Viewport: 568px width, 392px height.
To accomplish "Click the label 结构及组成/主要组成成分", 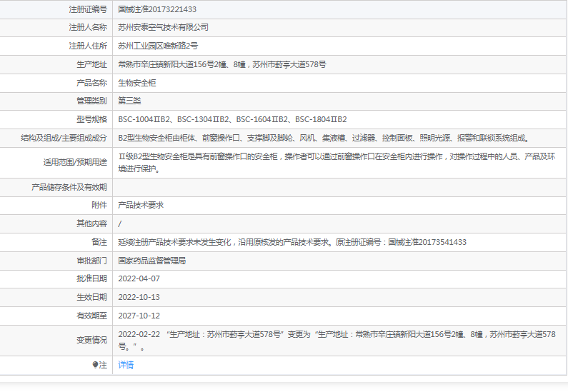I will pyautogui.click(x=64, y=138).
